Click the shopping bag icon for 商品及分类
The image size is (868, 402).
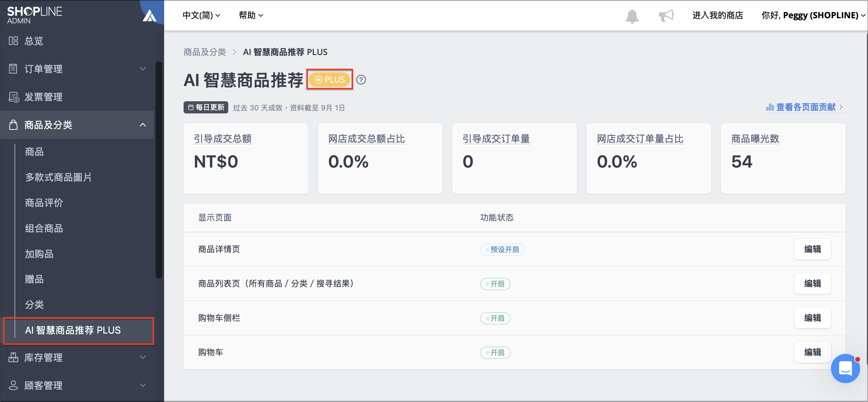13,124
